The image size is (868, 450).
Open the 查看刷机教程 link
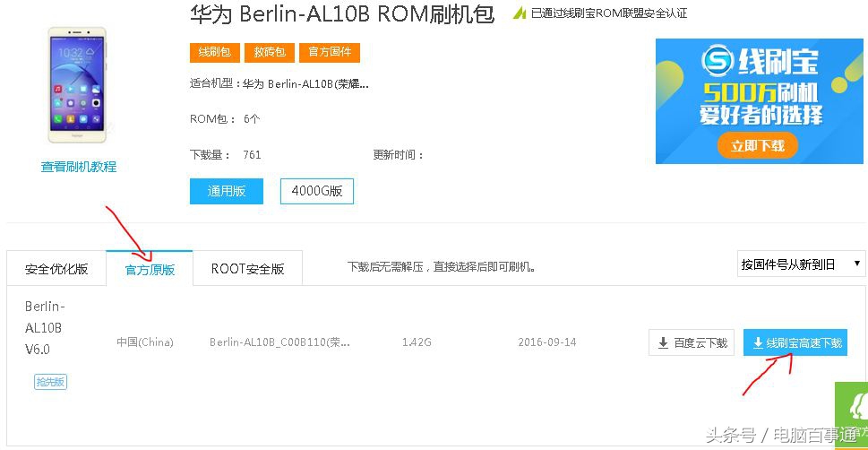point(79,166)
